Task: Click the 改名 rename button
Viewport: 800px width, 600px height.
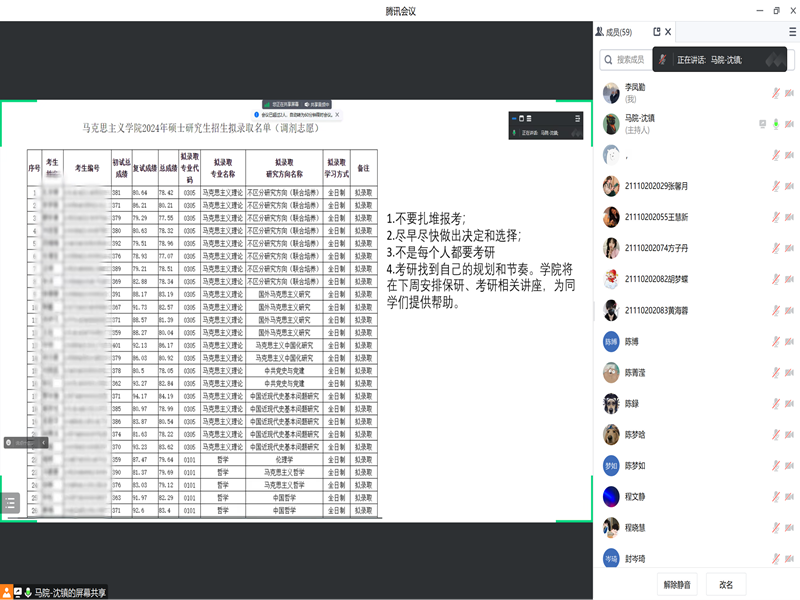Action: (x=726, y=584)
